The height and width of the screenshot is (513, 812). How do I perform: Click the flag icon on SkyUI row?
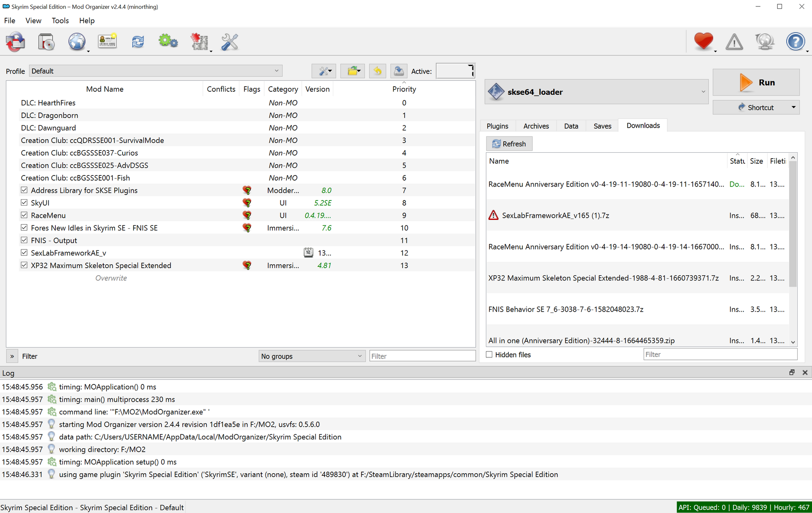pos(247,203)
